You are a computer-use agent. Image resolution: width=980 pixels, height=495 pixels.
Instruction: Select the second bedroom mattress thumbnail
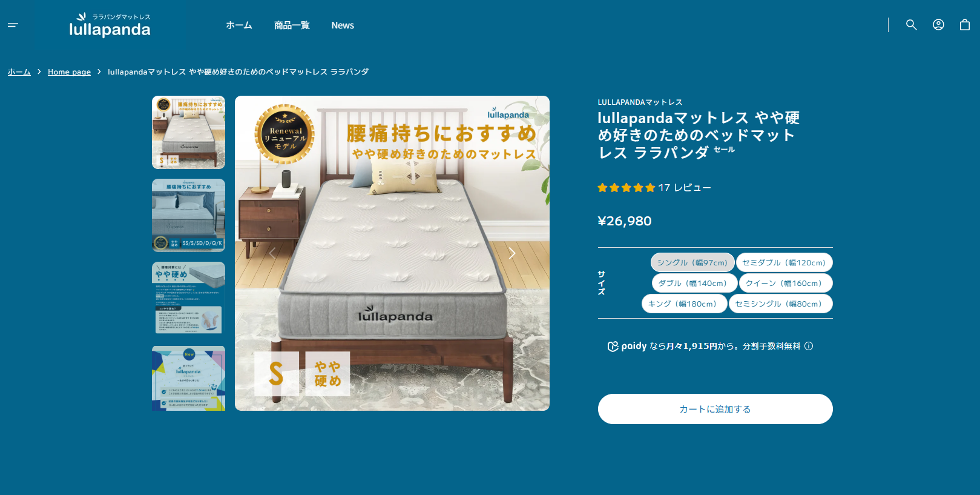[x=188, y=215]
